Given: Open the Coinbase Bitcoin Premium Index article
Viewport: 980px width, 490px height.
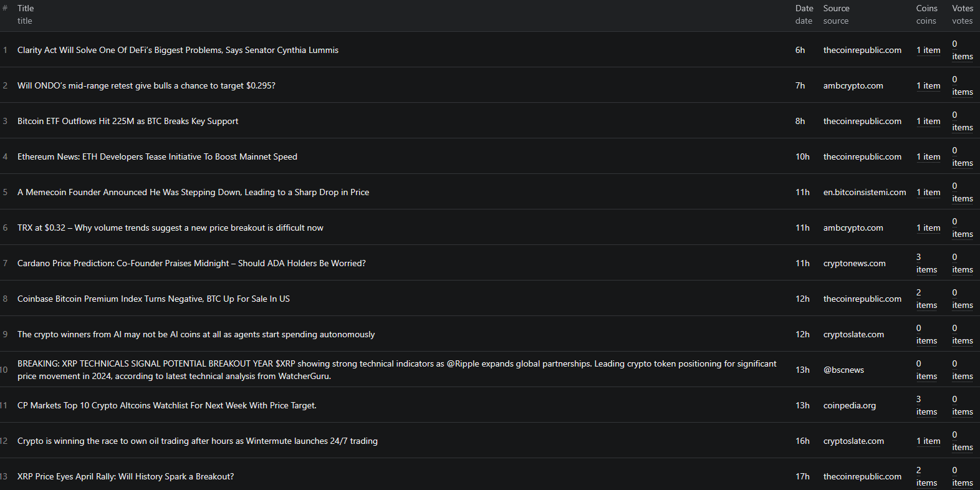Looking at the screenshot, I should coord(153,299).
